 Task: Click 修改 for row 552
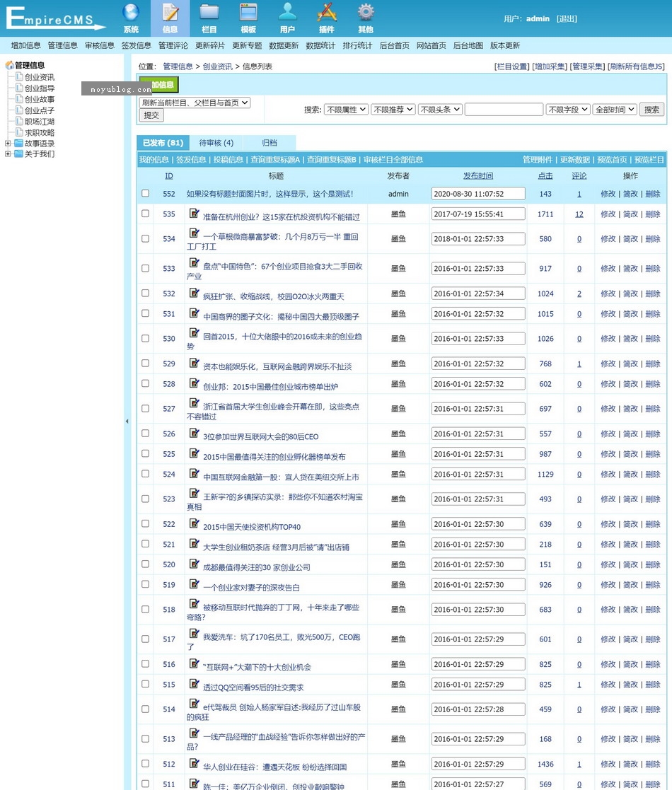click(608, 194)
